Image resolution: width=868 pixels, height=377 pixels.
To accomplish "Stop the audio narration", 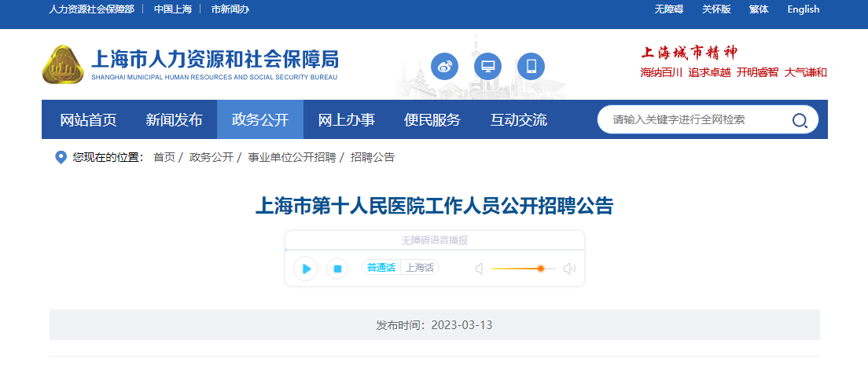I will (337, 269).
